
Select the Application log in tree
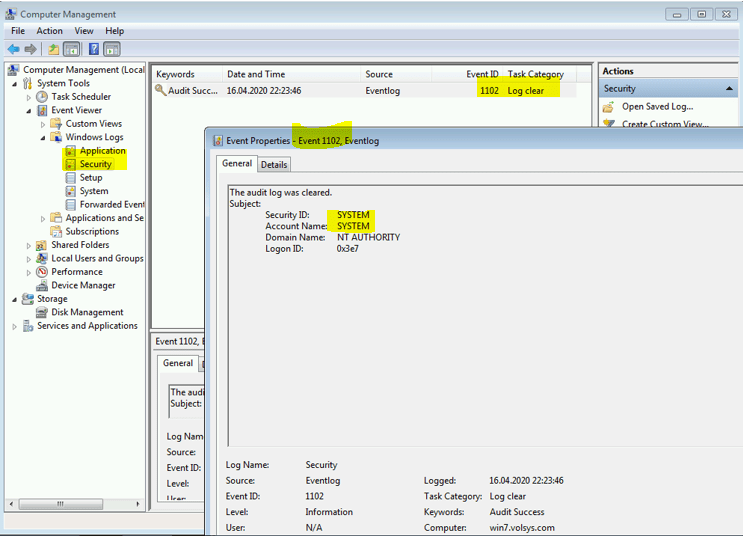tap(102, 151)
